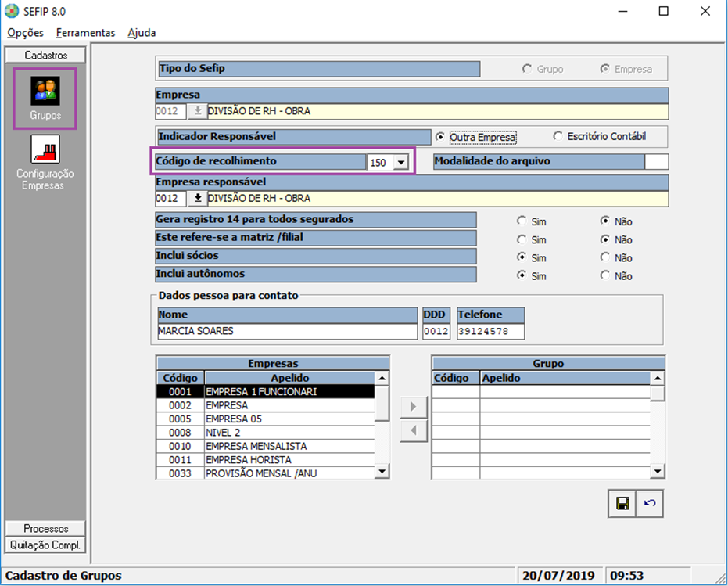This screenshot has height=586, width=728.
Task: Move selected company to Grupo with right arrow
Action: pyautogui.click(x=414, y=407)
